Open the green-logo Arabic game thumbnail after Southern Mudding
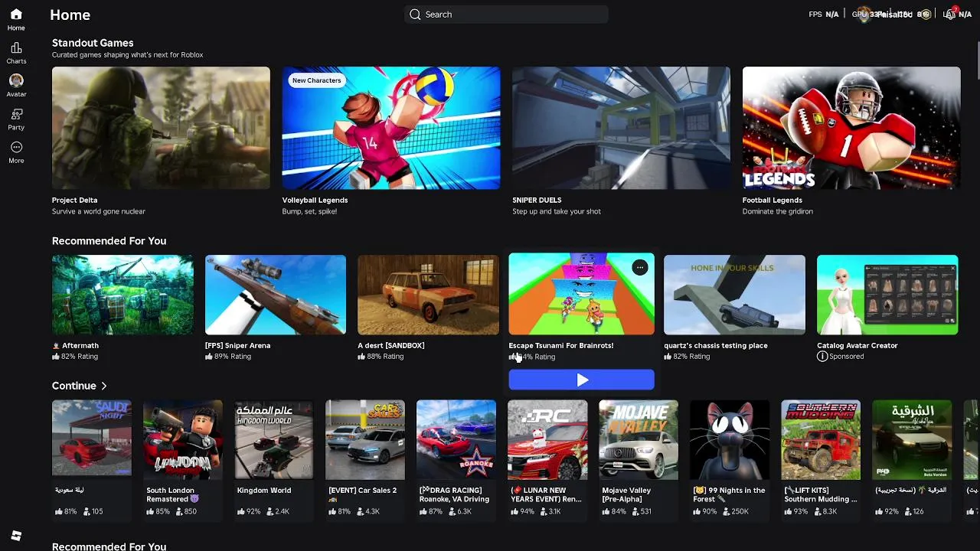Image resolution: width=980 pixels, height=551 pixels. tap(912, 440)
